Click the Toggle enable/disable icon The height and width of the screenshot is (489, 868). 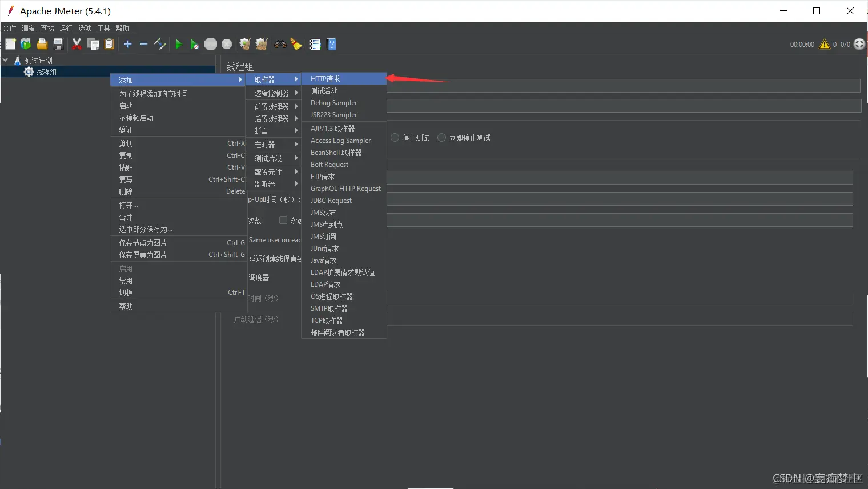pyautogui.click(x=160, y=44)
